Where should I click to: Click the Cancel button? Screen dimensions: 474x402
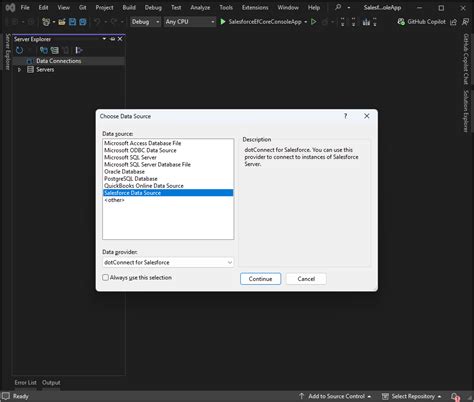(x=306, y=279)
